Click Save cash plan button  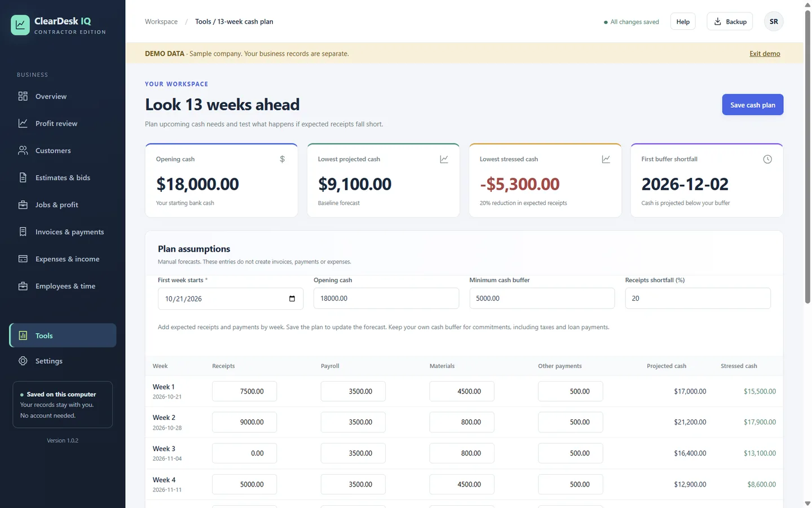pyautogui.click(x=753, y=104)
